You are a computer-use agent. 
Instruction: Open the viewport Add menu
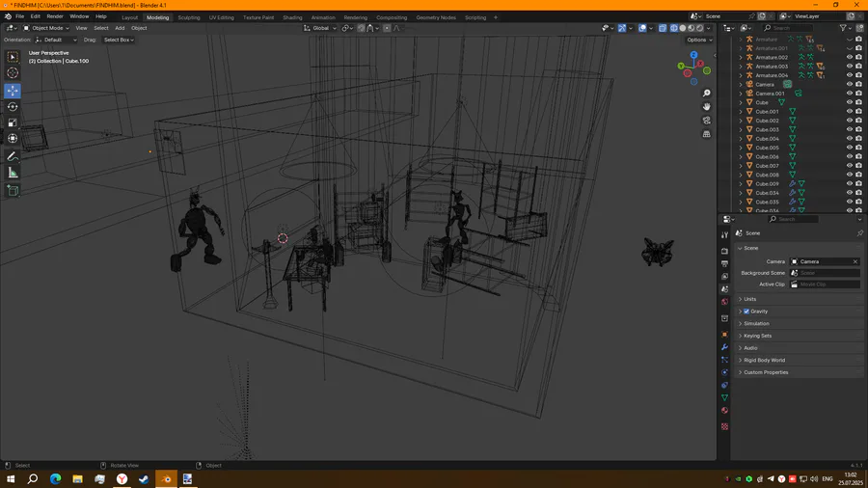coord(120,28)
